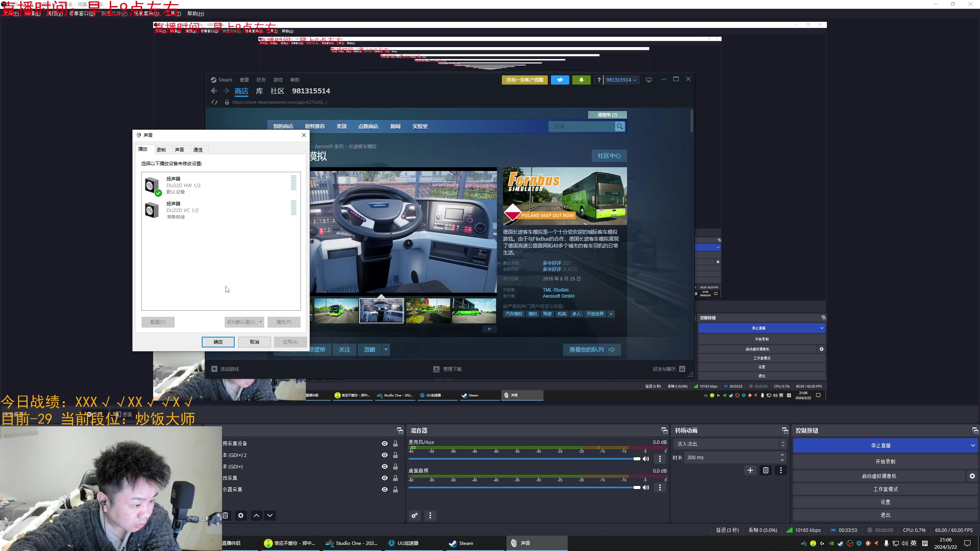Open 您的商店 store menu in Steam

[283, 126]
